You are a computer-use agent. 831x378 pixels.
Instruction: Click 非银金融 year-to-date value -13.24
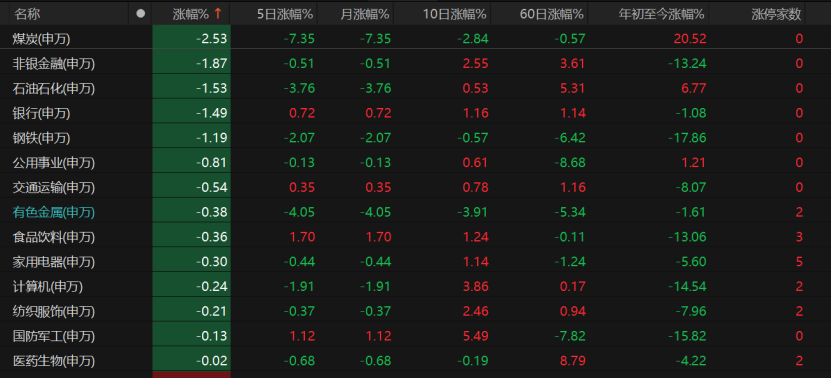point(687,64)
